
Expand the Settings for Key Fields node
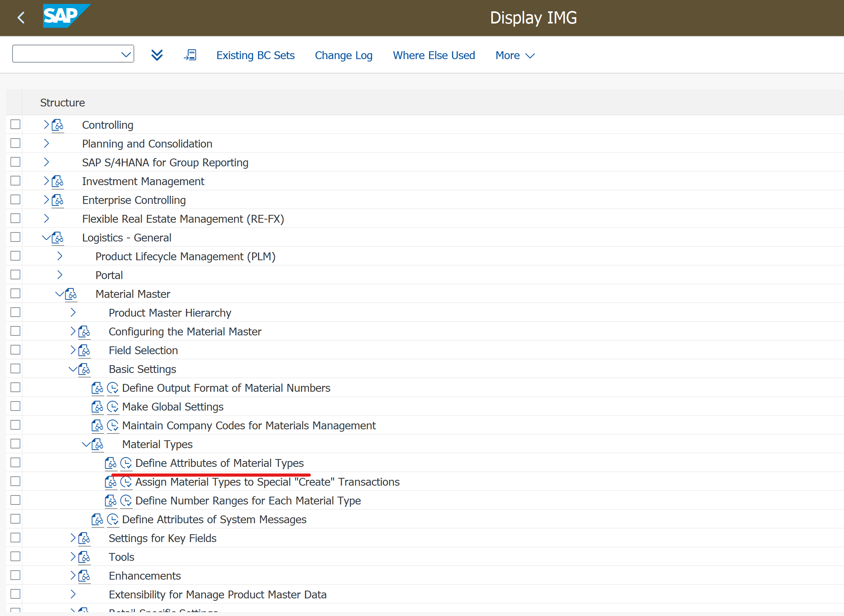tap(73, 538)
